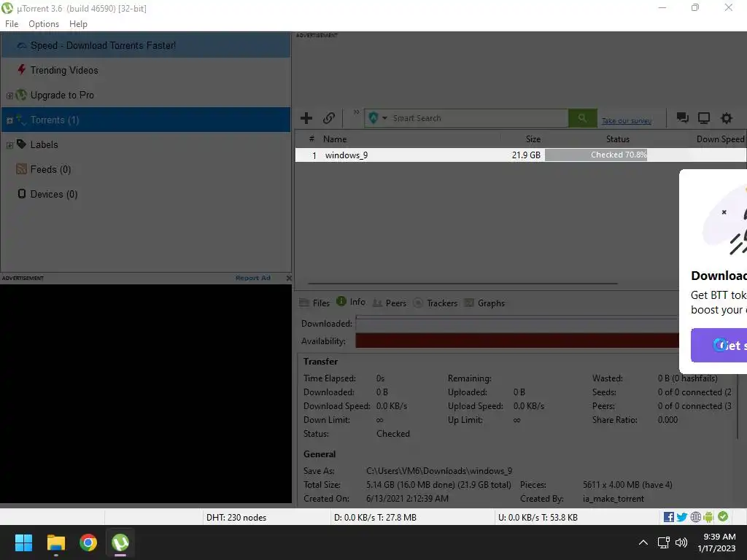Switch to the Trackers tab

[x=436, y=303]
